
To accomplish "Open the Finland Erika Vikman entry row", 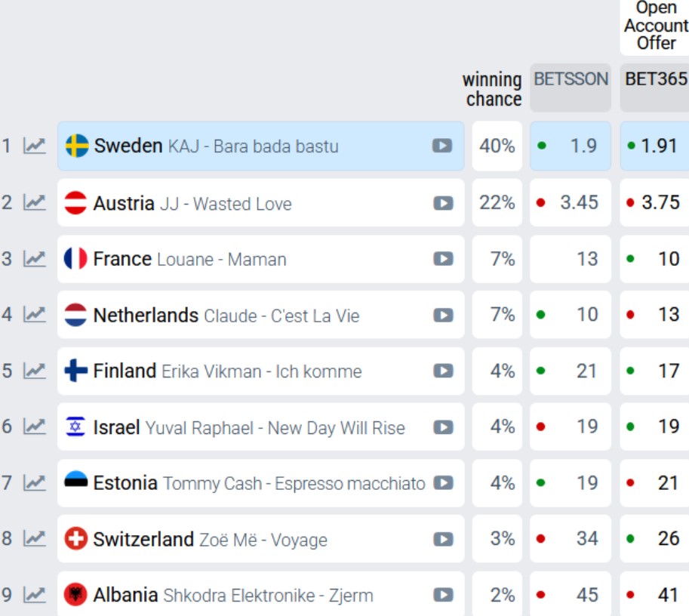I will click(260, 371).
